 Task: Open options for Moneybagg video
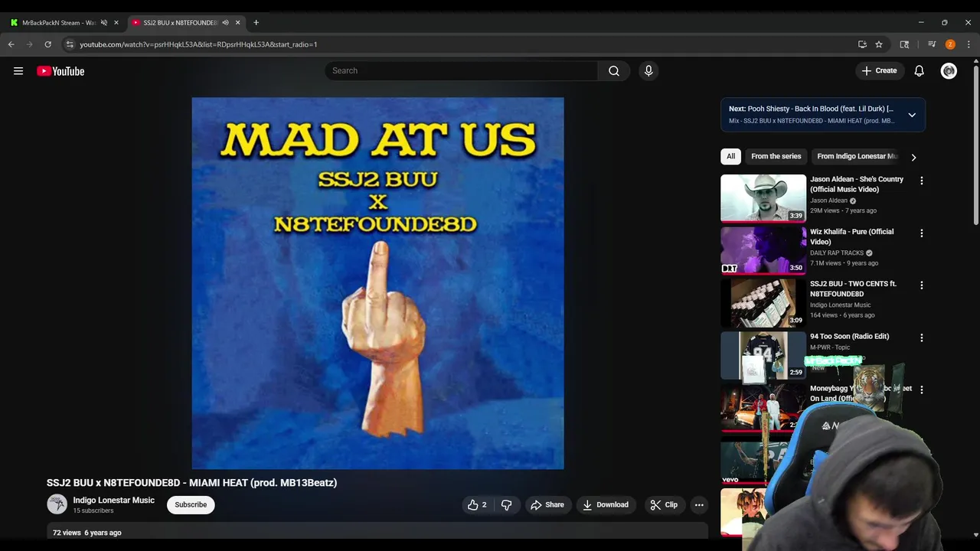pos(922,390)
